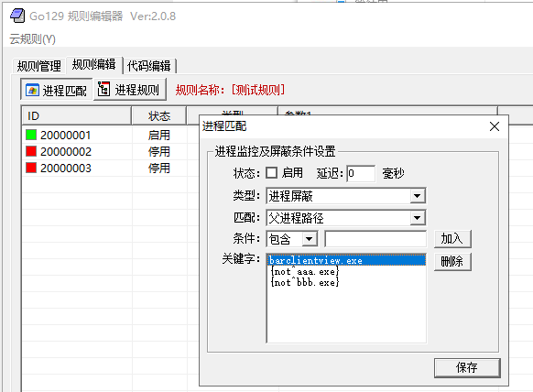Enable the 启用 status checkbox

(271, 173)
